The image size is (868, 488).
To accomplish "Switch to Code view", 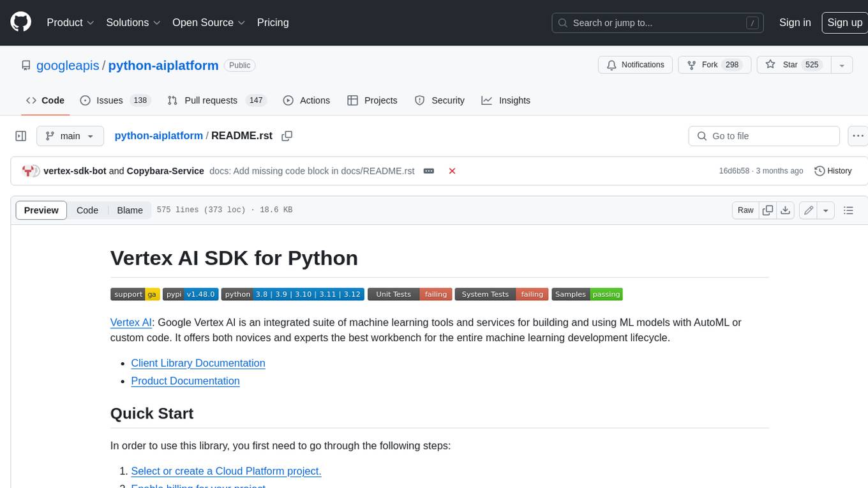I will tap(87, 210).
